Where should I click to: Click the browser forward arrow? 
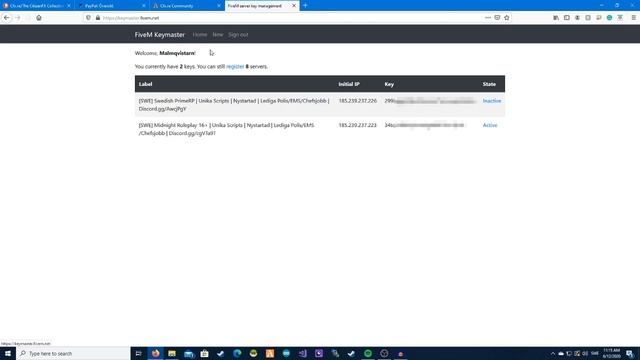[x=18, y=18]
